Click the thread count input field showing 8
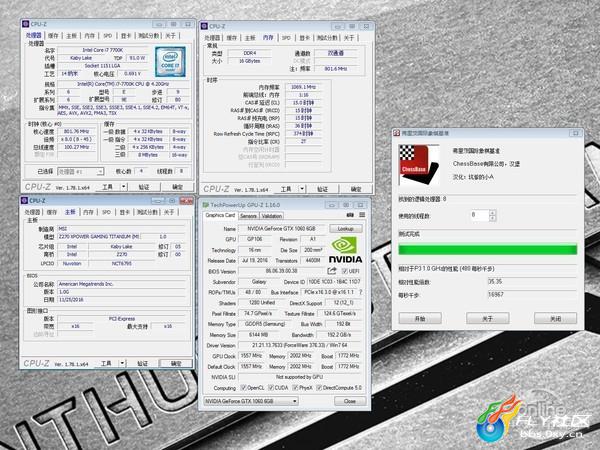This screenshot has width=600, height=450. [x=480, y=215]
